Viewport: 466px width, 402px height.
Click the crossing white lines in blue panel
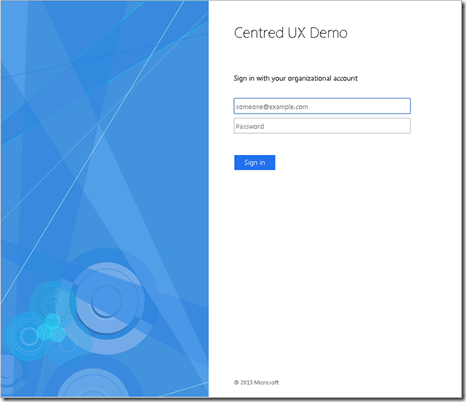(98, 124)
